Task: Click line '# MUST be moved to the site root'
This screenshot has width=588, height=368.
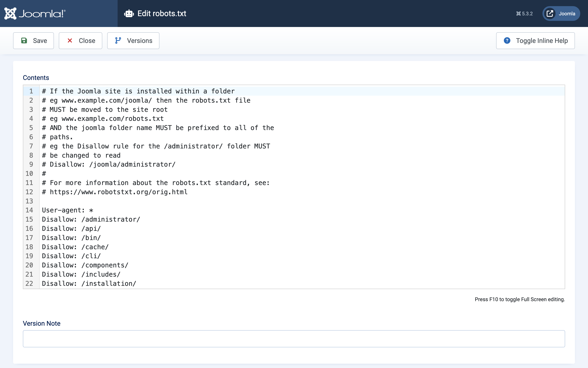Action: (105, 110)
